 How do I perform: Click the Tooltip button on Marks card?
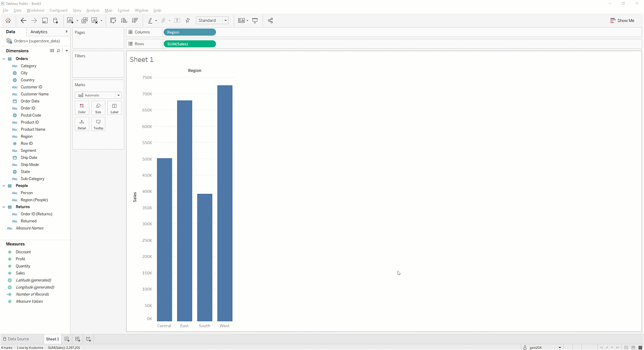tap(98, 124)
